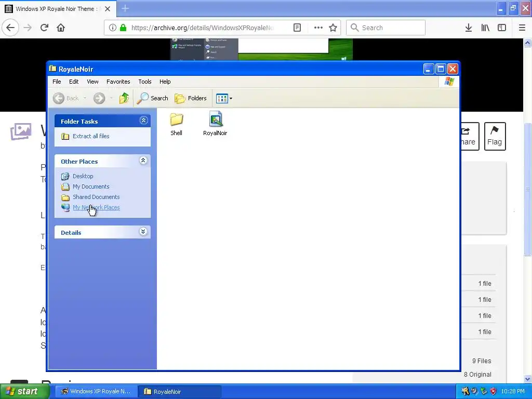The image size is (532, 399).
Task: Click the Start button
Action: (24, 391)
